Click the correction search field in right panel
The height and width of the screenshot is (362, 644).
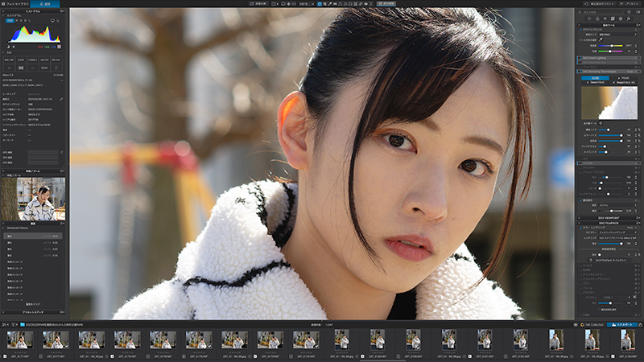click(601, 12)
